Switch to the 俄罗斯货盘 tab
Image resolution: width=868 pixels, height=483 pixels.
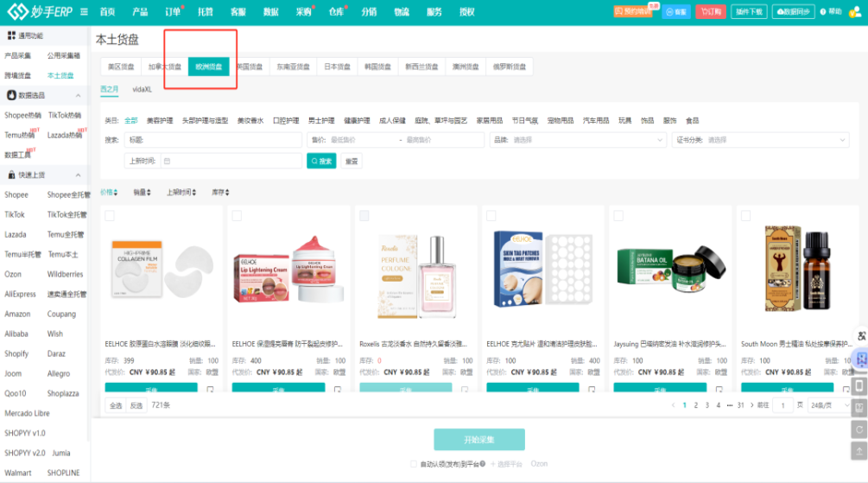click(510, 67)
